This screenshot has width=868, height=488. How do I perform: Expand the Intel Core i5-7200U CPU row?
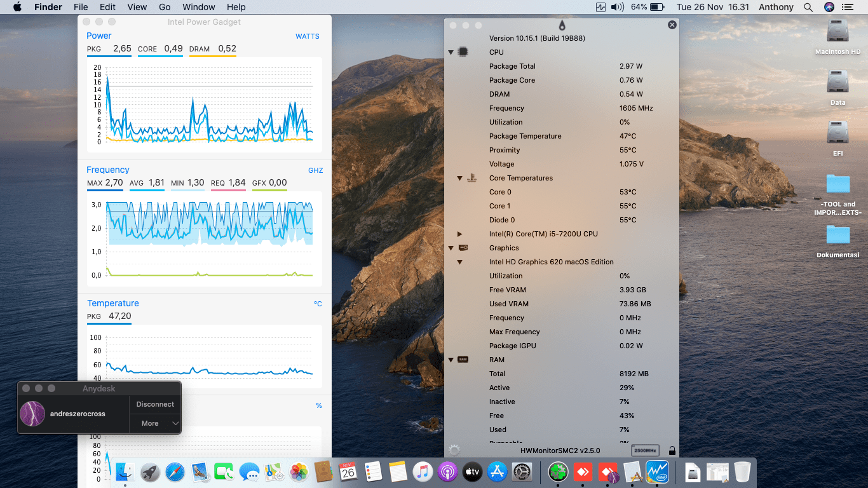[459, 234]
